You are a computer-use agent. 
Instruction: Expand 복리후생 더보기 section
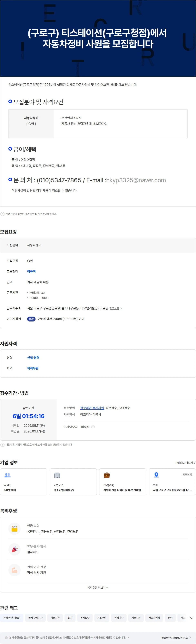tap(98, 588)
